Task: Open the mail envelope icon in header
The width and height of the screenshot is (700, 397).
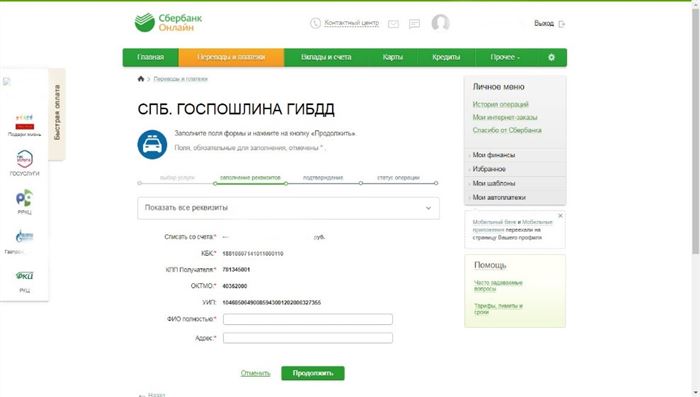Action: click(393, 24)
